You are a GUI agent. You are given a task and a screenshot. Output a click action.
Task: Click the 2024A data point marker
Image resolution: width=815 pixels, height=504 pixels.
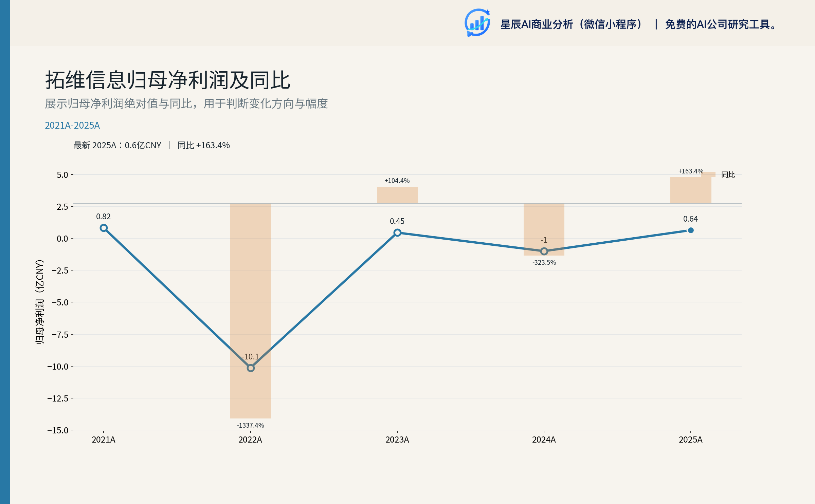click(544, 251)
